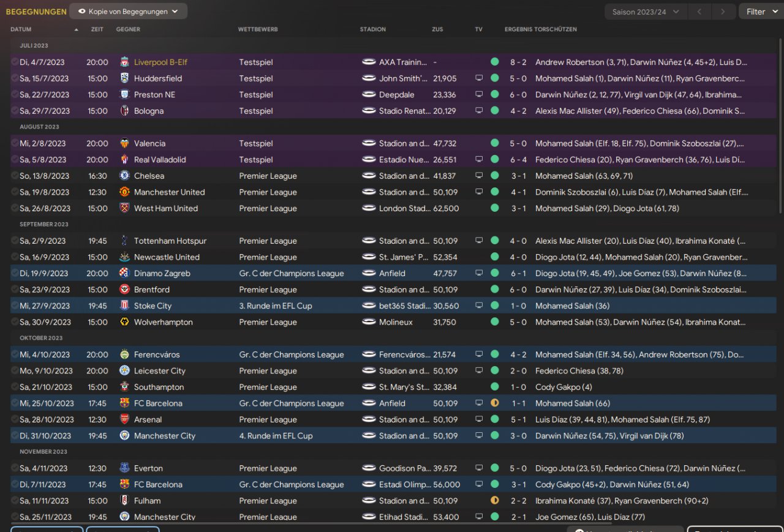The width and height of the screenshot is (784, 532).
Task: Go to the previous season with left arrow
Action: pyautogui.click(x=699, y=12)
